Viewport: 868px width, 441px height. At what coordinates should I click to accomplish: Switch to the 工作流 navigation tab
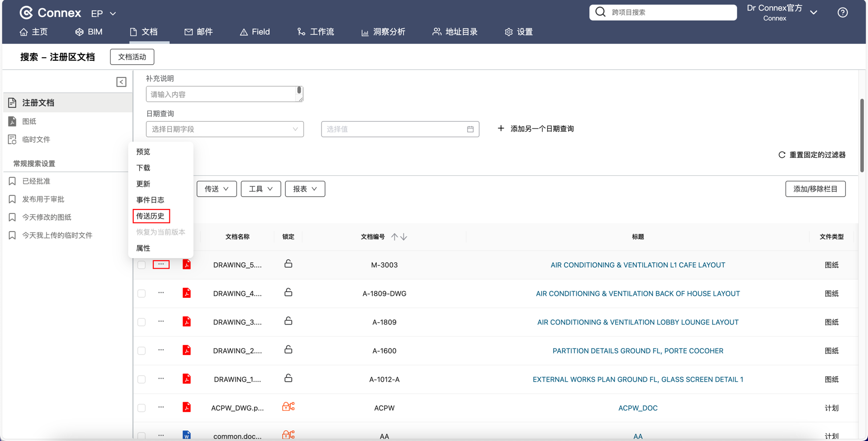point(315,32)
